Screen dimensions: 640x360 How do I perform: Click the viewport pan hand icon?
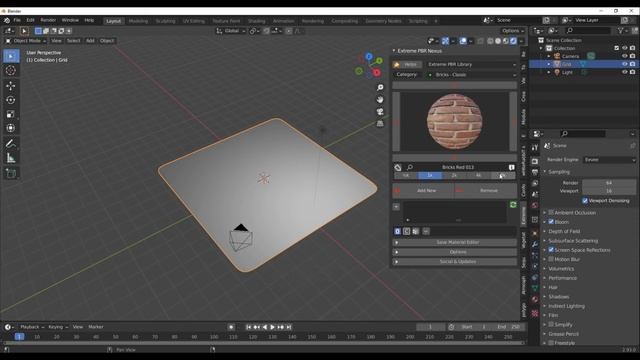tap(380, 99)
